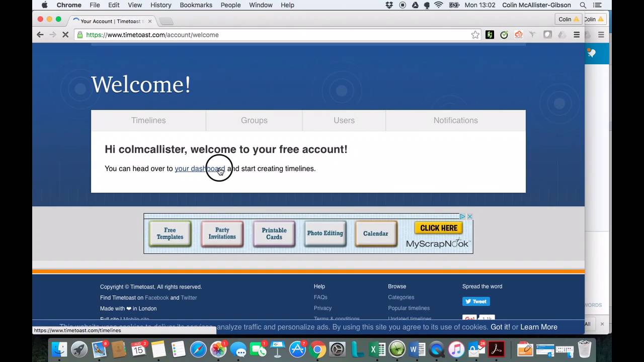
Task: Open the Categories footer link
Action: point(401,297)
